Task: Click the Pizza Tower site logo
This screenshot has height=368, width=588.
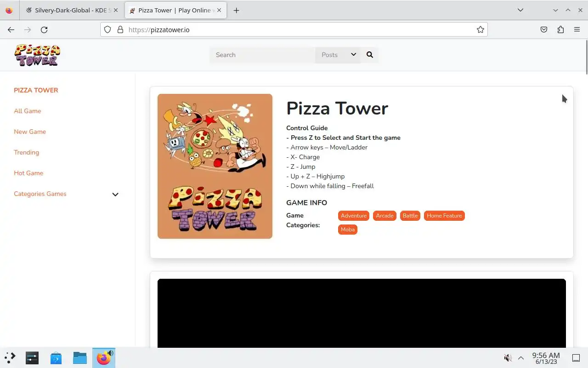Action: tap(37, 55)
